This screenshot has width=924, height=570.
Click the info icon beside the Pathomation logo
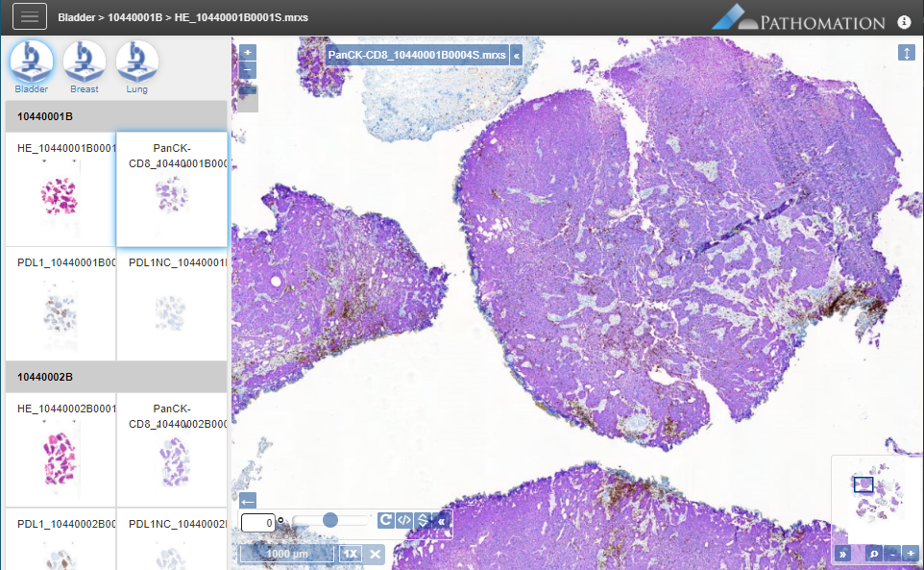[904, 21]
